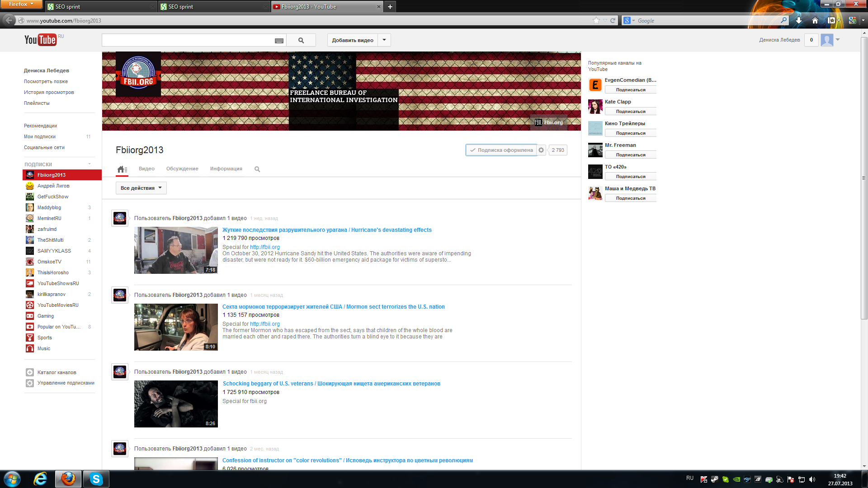The height and width of the screenshot is (488, 868).
Task: Click Firefox back arrow button
Action: (x=9, y=20)
